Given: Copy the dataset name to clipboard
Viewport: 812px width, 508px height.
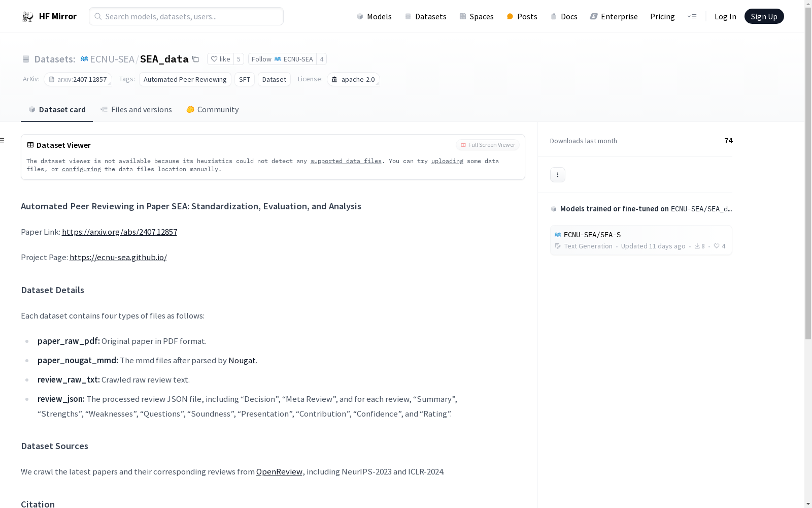Looking at the screenshot, I should (x=195, y=59).
